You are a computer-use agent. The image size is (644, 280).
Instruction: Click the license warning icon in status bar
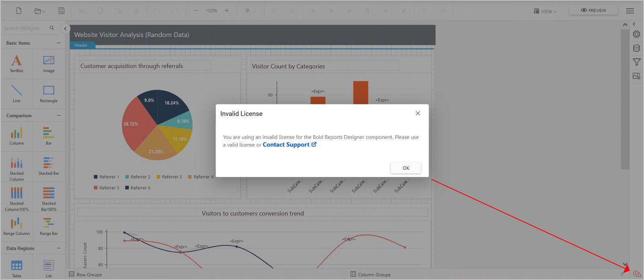tap(637, 274)
